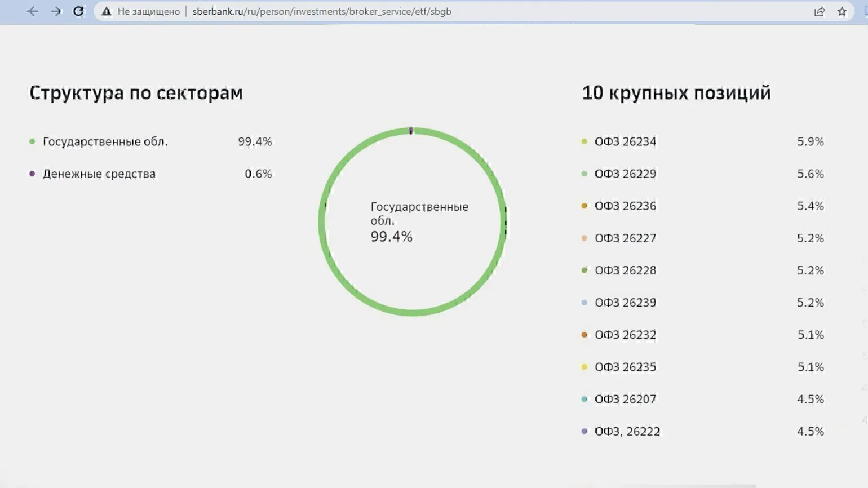Click the browser forward arrow
Viewport: 868px width, 488px height.
pyautogui.click(x=56, y=11)
